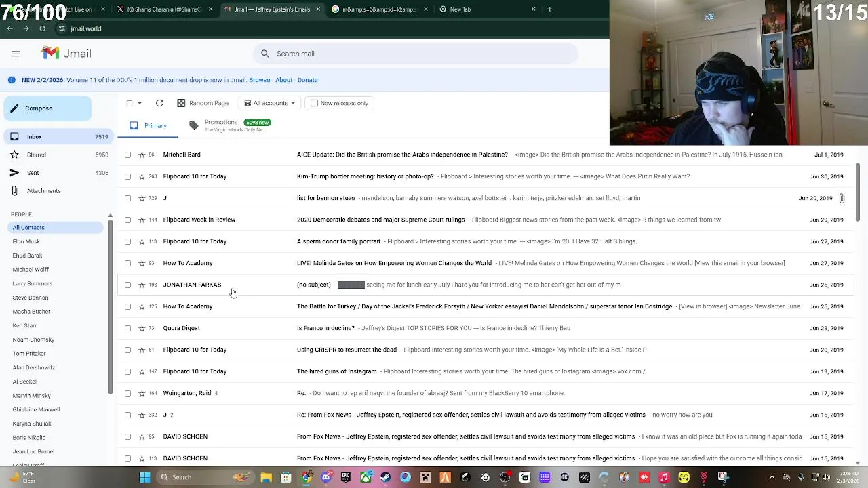This screenshot has height=488, width=868.
Task: Select Ehud Barak contact
Action: pos(27,256)
